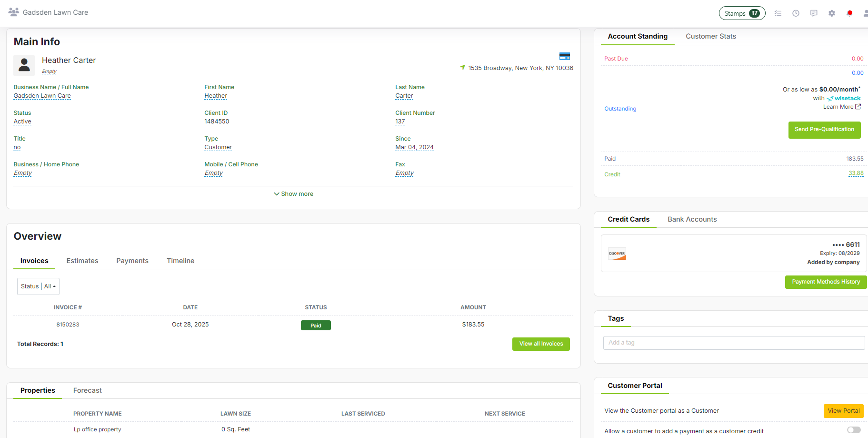Click the team icon beside Gadsden Lawn Care
This screenshot has width=868, height=438.
click(13, 12)
